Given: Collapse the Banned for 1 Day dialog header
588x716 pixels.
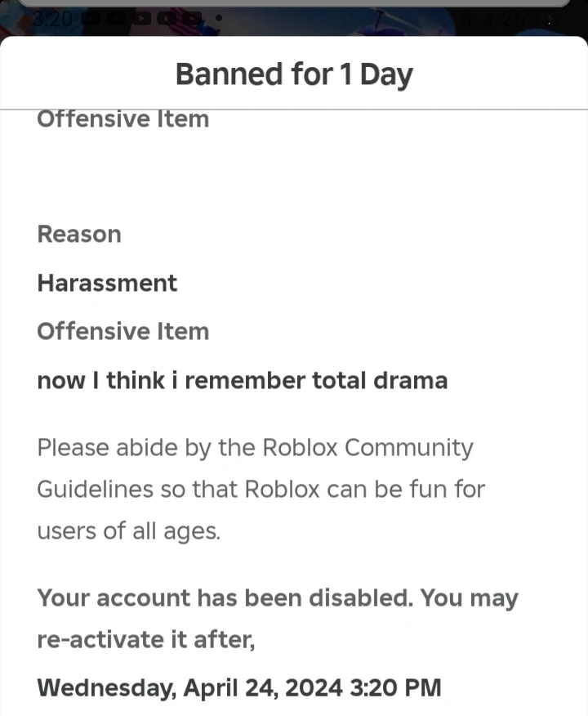Looking at the screenshot, I should 294,74.
